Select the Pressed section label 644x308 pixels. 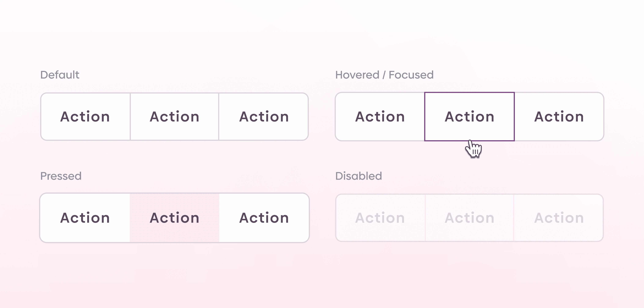pos(61,176)
